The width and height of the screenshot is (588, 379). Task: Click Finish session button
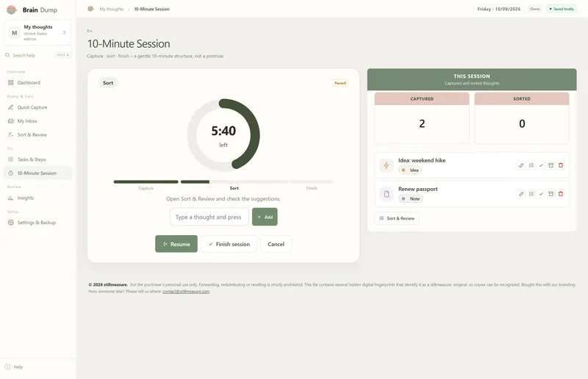pos(229,244)
